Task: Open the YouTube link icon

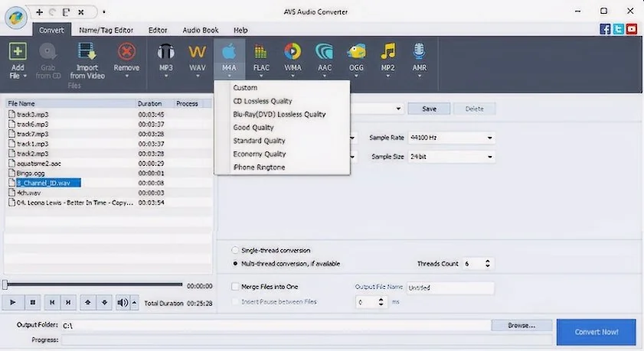Action: (x=632, y=29)
